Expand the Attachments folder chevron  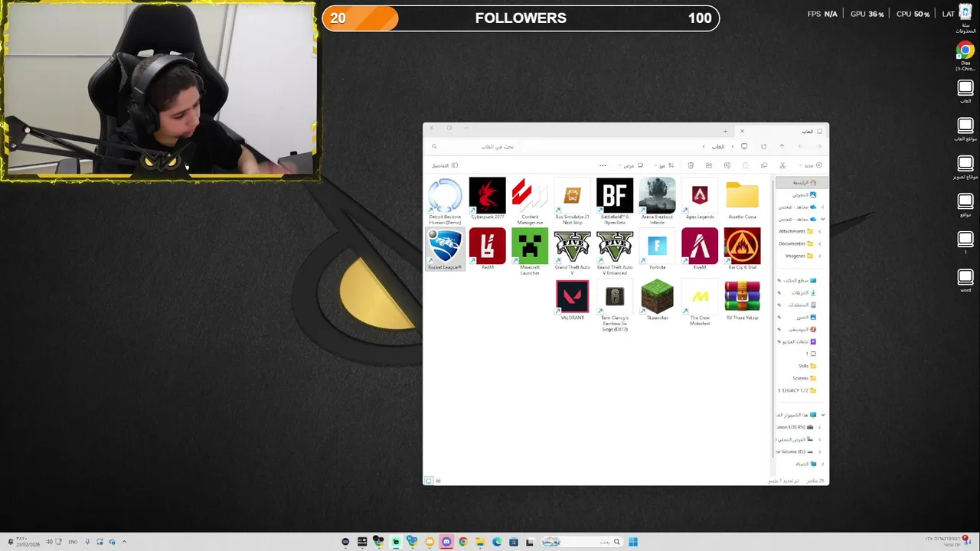(820, 231)
